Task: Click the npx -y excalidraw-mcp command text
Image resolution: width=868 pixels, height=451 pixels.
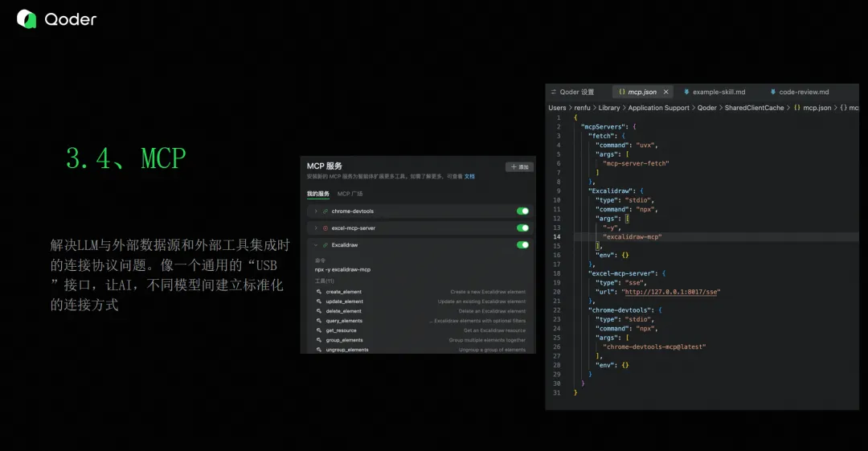Action: pyautogui.click(x=342, y=270)
